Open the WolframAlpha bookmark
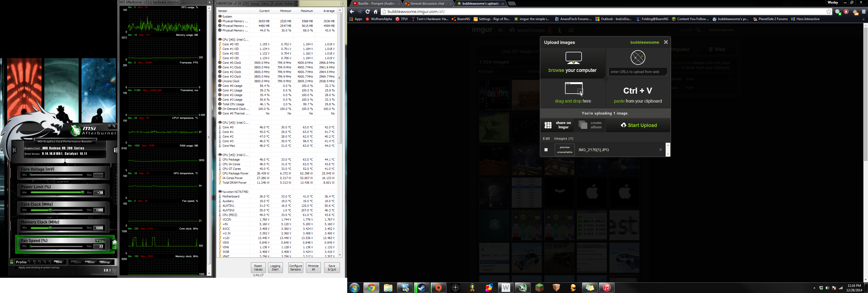The height and width of the screenshot is (293, 868). (x=379, y=19)
